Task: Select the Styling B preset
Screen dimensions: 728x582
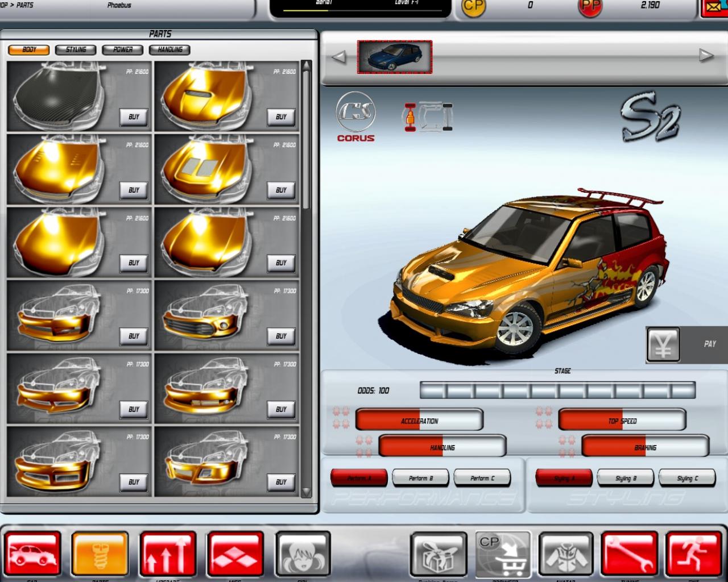Action: coord(625,478)
